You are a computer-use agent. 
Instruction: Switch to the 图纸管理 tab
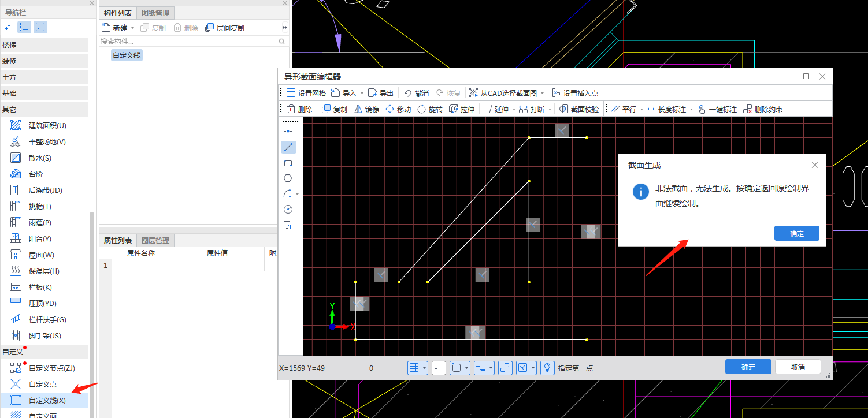pos(155,13)
